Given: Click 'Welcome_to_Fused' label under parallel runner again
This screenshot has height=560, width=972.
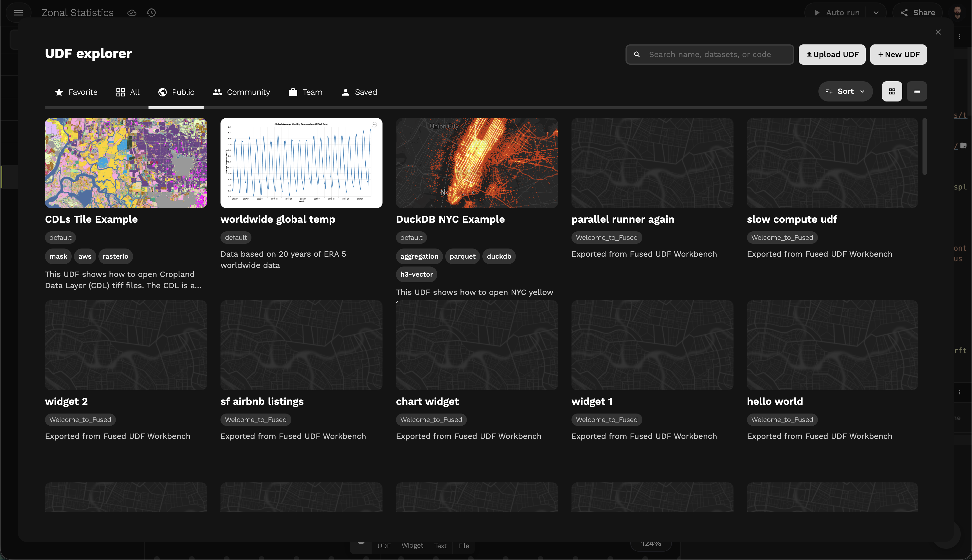Looking at the screenshot, I should coord(607,238).
